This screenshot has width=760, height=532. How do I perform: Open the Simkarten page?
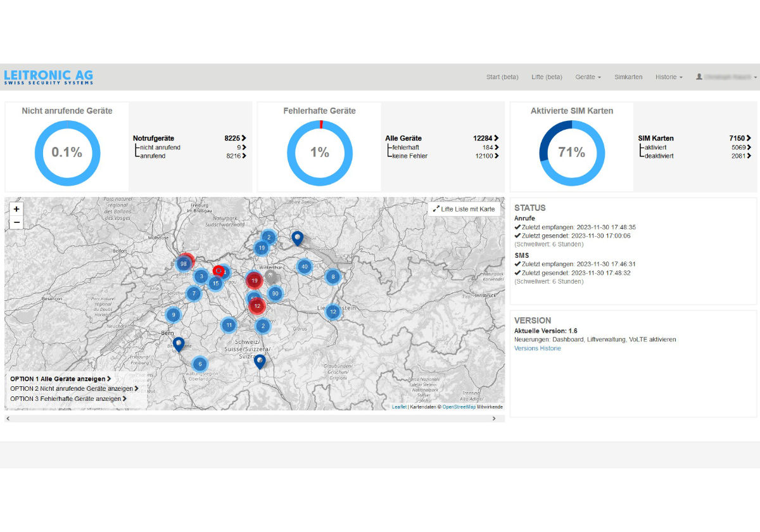coord(628,77)
